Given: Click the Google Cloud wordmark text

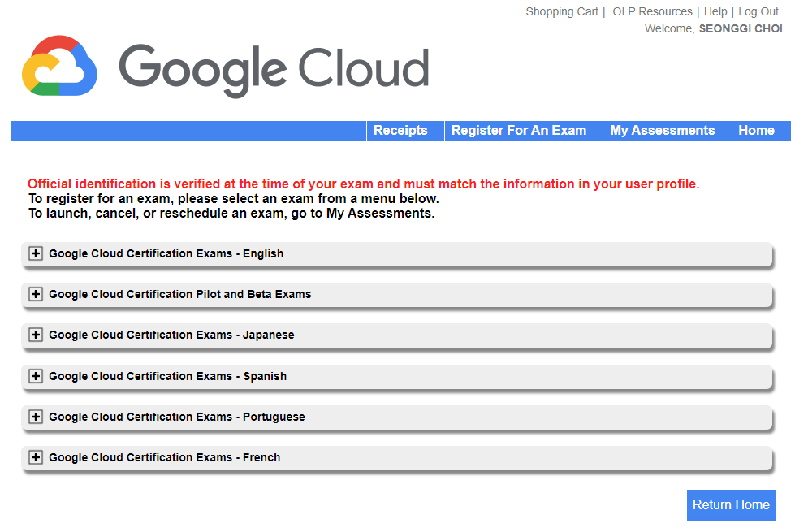Looking at the screenshot, I should pos(274,70).
